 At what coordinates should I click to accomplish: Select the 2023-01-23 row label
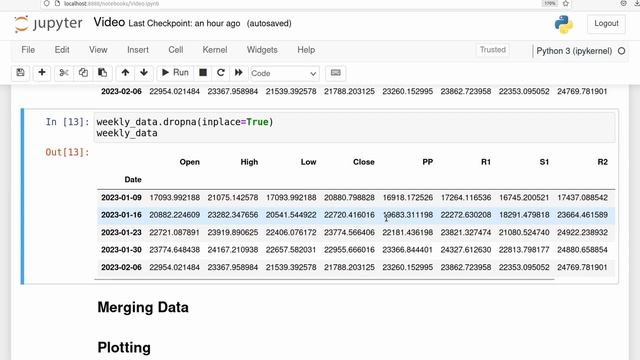point(121,232)
